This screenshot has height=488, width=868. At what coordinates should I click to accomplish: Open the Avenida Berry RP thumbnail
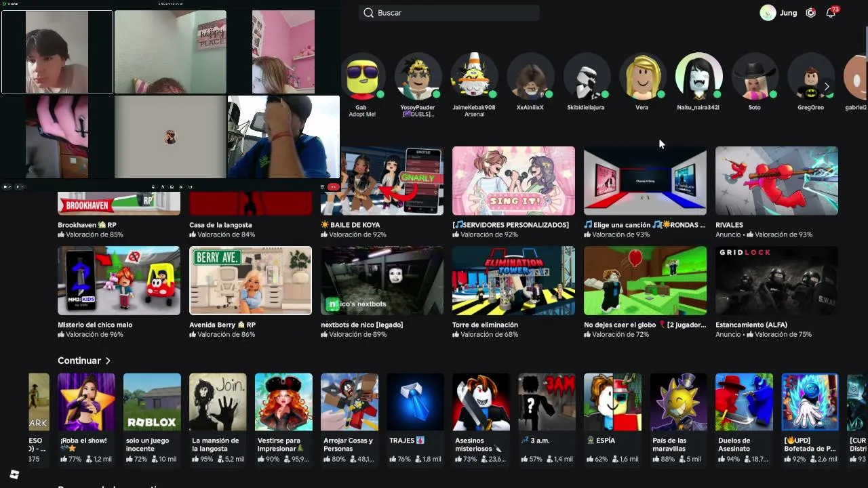(x=250, y=281)
